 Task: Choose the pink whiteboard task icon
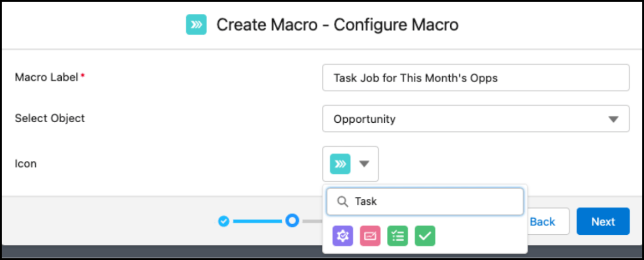[x=370, y=235]
